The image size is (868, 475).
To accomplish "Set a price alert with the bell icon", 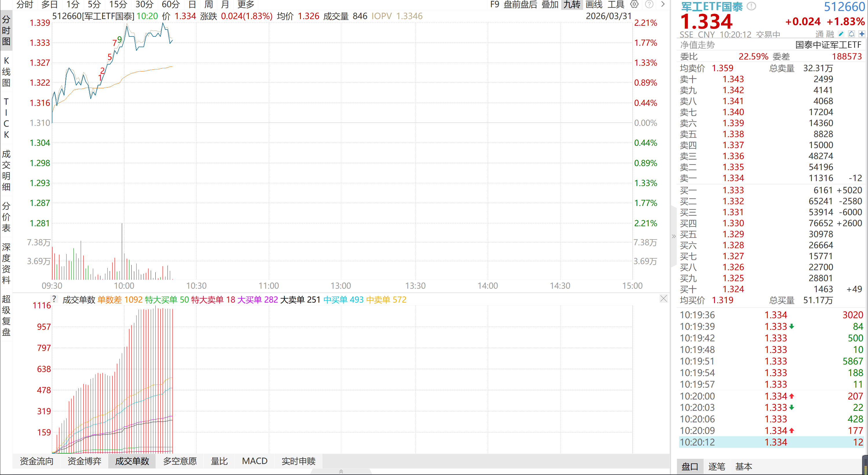I will pyautogui.click(x=852, y=34).
